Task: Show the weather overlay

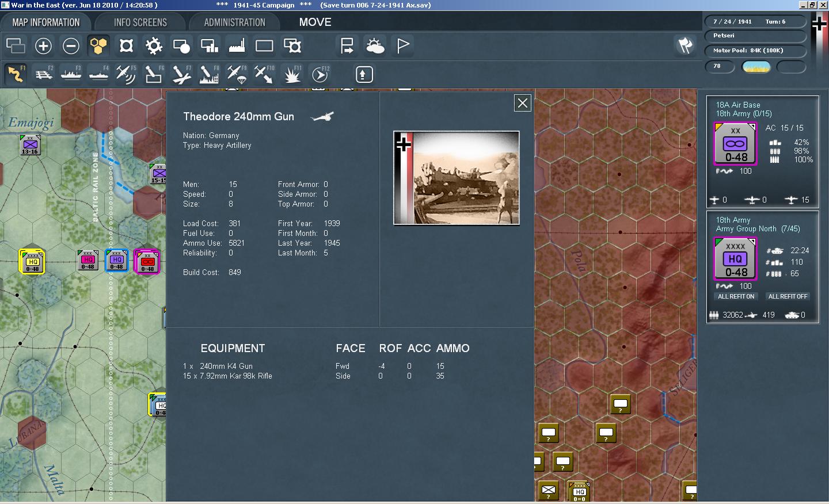Action: click(x=375, y=45)
